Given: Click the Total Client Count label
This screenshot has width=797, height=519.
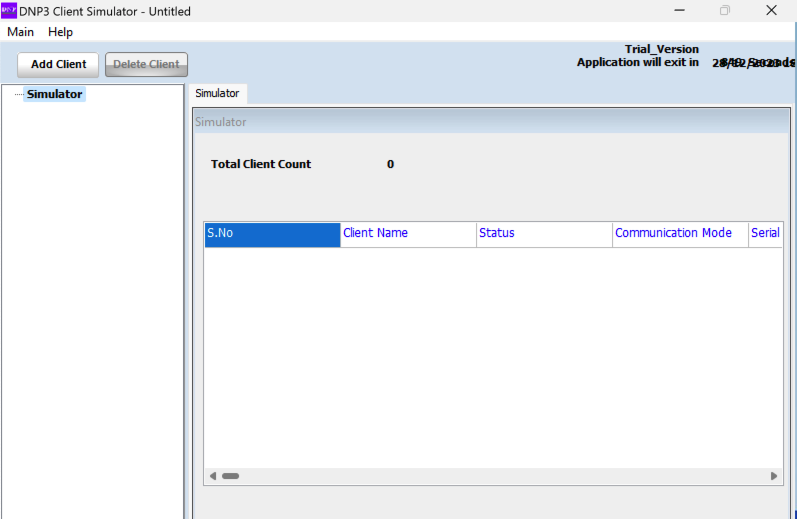Looking at the screenshot, I should click(x=261, y=164).
